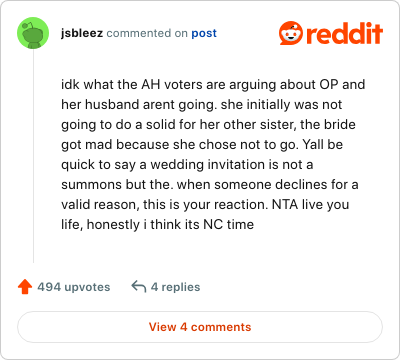Click the line beginning 'summons but the'
The height and width of the screenshot is (360, 400).
click(210, 184)
